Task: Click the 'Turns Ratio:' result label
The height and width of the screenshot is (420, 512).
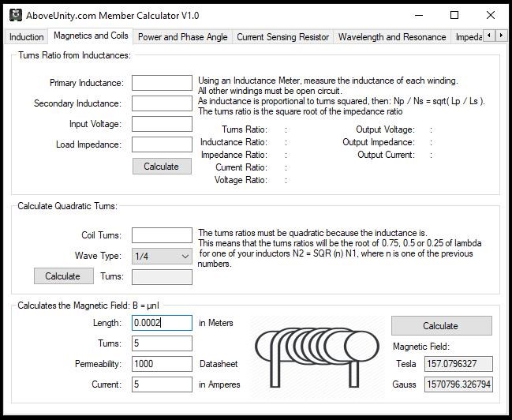Action: pyautogui.click(x=245, y=129)
